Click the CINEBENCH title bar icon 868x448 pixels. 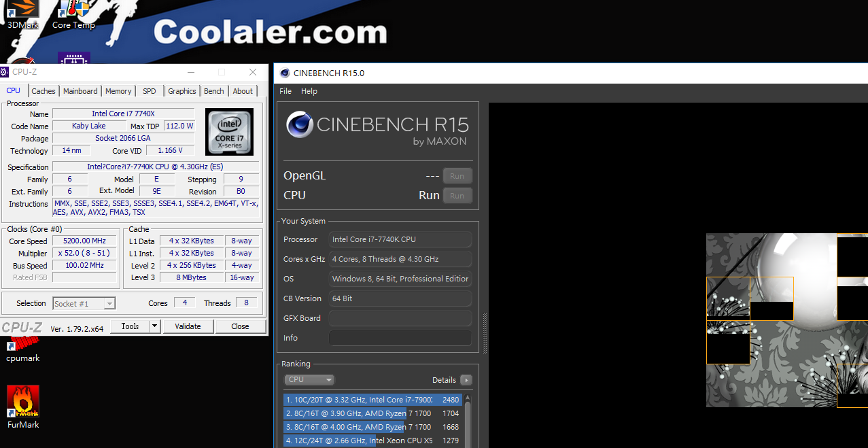pyautogui.click(x=285, y=73)
